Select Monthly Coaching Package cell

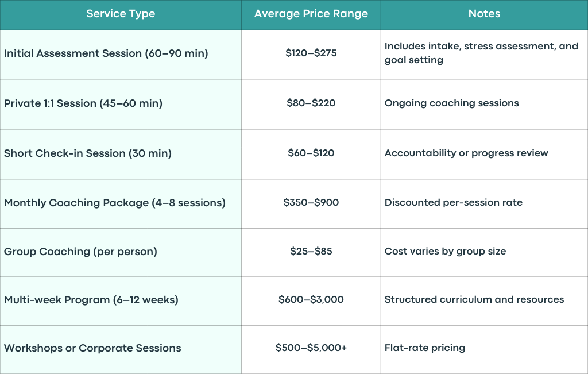click(121, 203)
